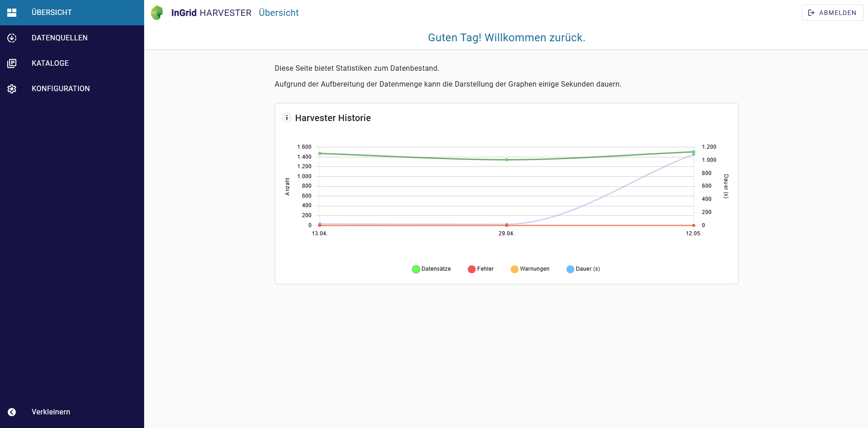Toggle the Datensätze legend series

click(x=432, y=269)
